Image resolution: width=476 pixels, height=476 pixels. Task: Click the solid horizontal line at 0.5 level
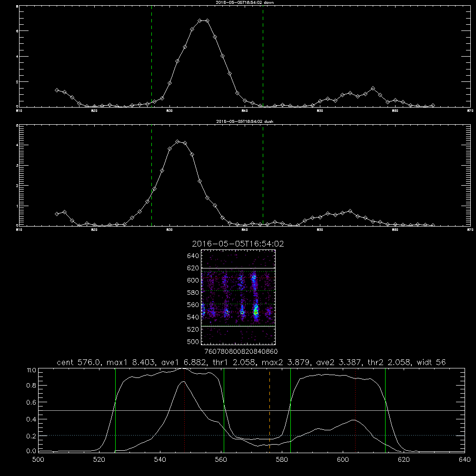click(252, 410)
